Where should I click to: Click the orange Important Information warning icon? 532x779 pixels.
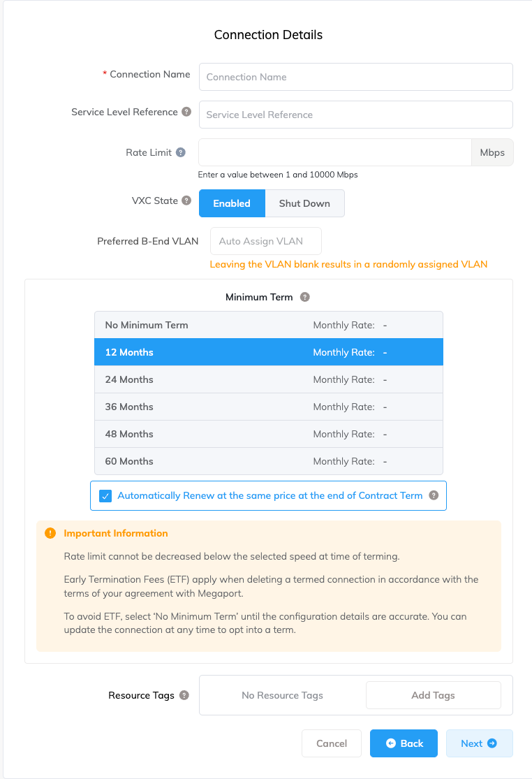tap(50, 533)
